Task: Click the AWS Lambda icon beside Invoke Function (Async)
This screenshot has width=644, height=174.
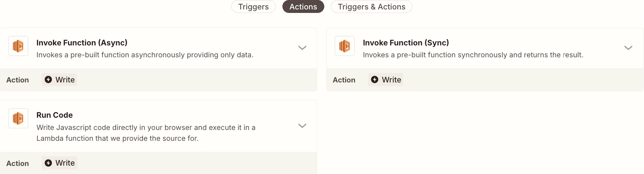Action: coord(18,46)
